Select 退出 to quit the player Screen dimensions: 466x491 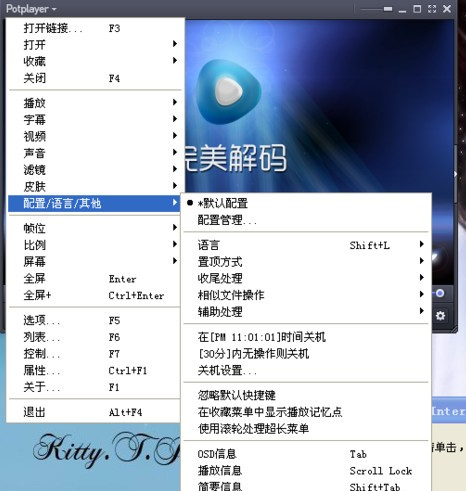coord(94,412)
